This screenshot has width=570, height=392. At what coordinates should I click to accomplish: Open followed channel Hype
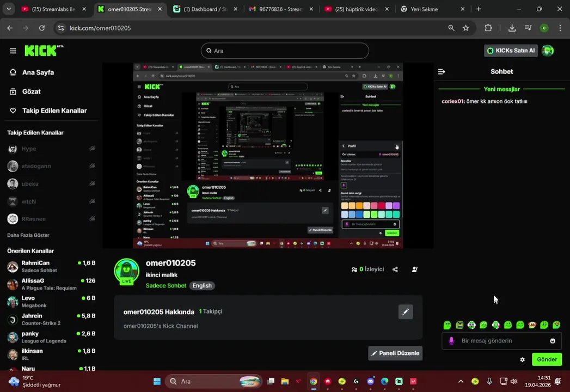pyautogui.click(x=51, y=149)
